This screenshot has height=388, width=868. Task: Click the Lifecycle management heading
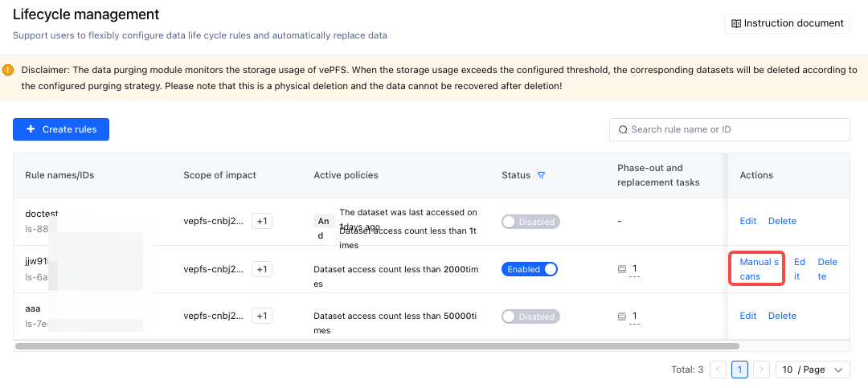click(x=86, y=14)
